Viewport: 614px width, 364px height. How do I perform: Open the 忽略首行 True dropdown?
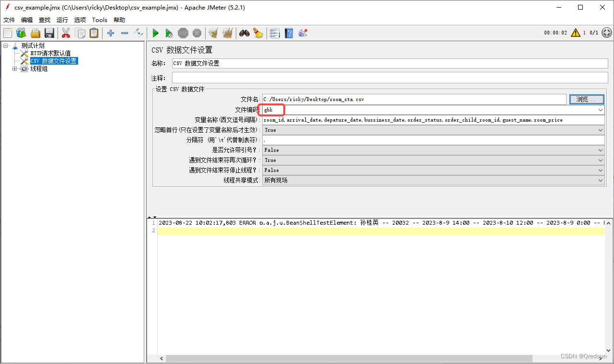433,130
